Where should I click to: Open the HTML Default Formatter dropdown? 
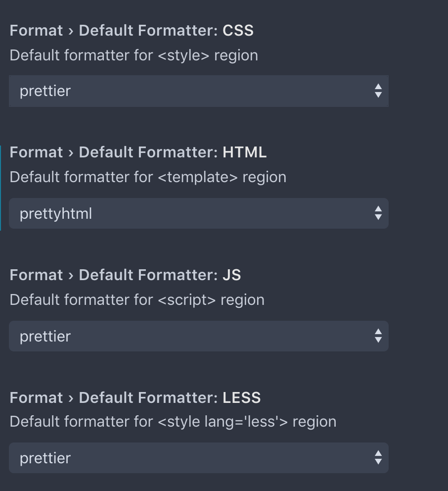pyautogui.click(x=198, y=214)
